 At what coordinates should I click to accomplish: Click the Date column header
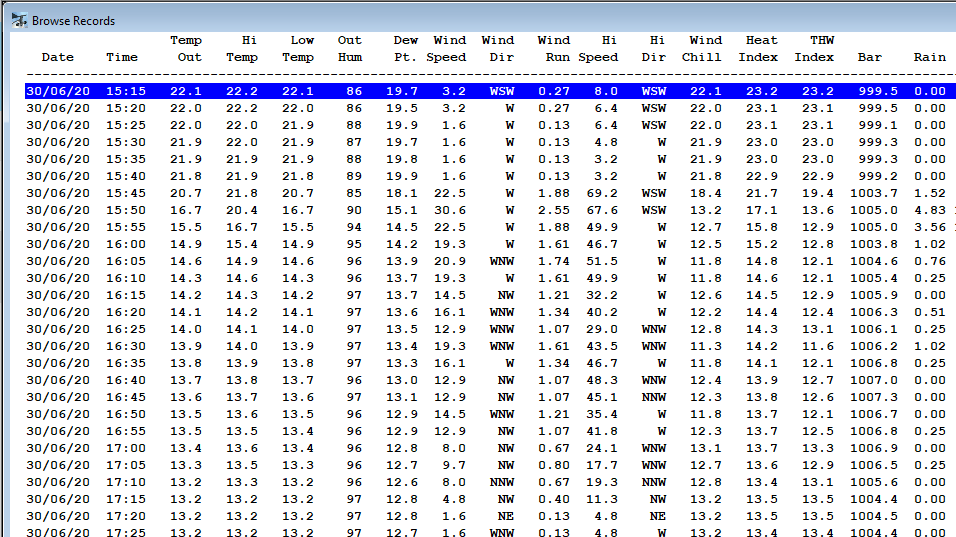click(x=57, y=57)
